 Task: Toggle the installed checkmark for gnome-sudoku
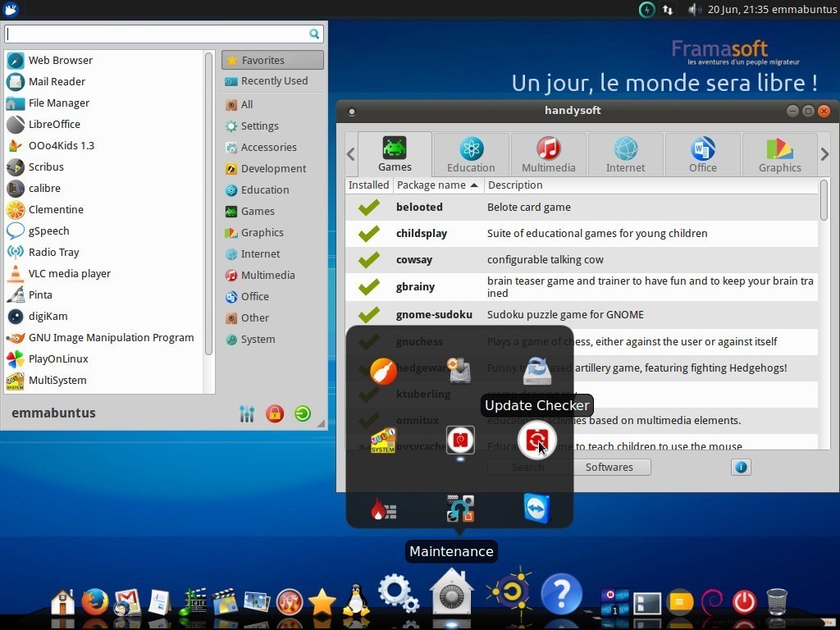pyautogui.click(x=369, y=314)
